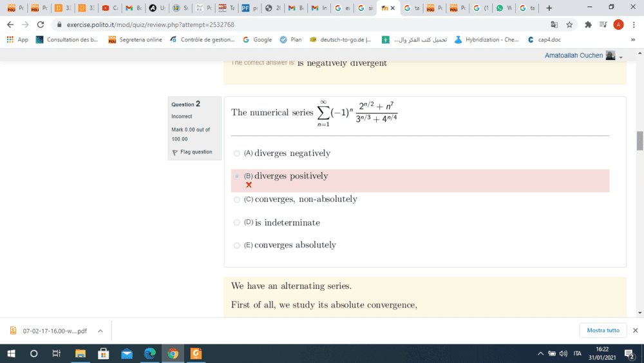This screenshot has width=644, height=363.
Task: Open the Chrome extensions puzzle icon
Action: tap(587, 25)
